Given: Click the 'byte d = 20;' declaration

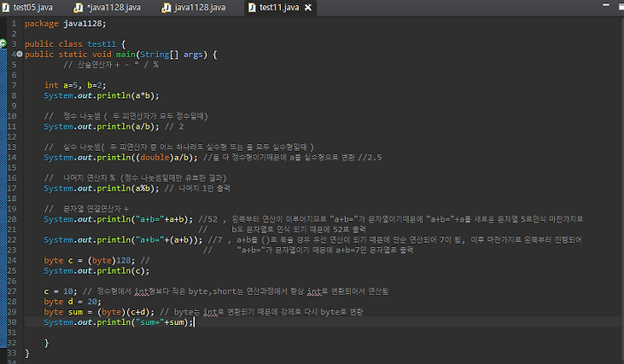Looking at the screenshot, I should 73,302.
